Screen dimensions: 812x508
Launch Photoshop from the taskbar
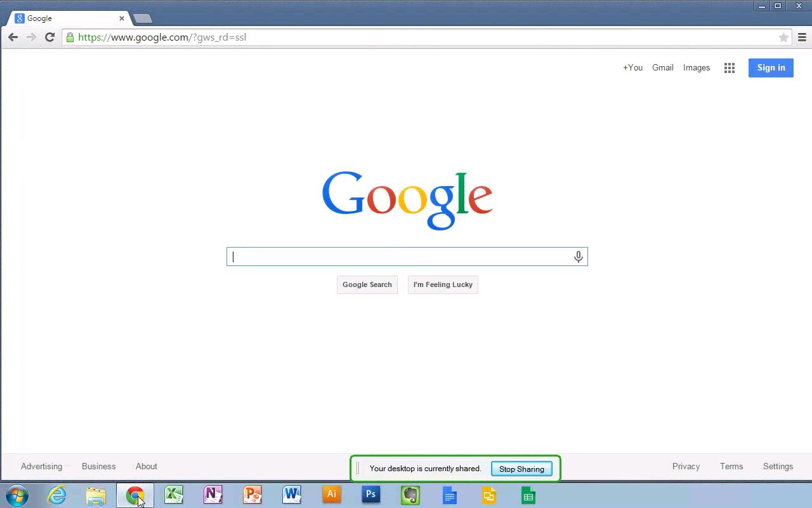[371, 495]
